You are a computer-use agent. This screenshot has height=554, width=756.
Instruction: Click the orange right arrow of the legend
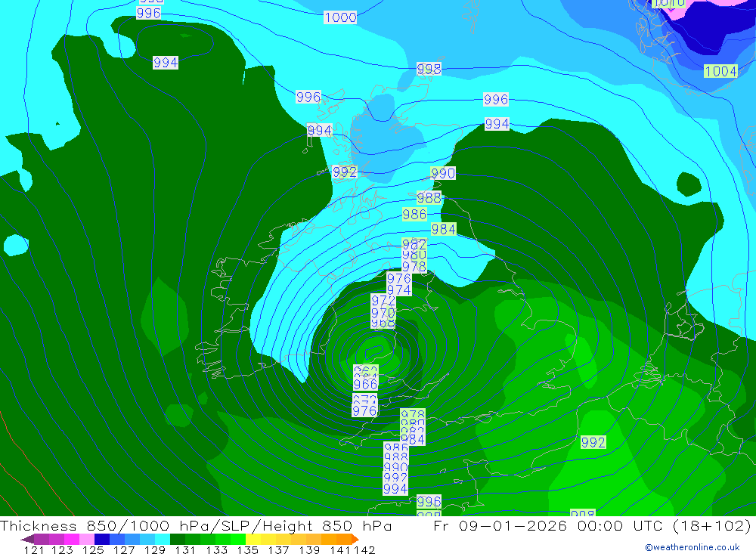click(354, 539)
